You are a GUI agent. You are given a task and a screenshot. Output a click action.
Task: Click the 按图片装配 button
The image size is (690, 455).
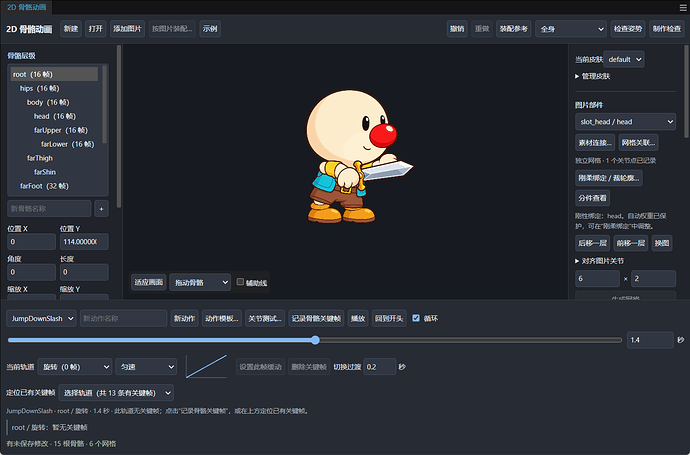[x=172, y=29]
